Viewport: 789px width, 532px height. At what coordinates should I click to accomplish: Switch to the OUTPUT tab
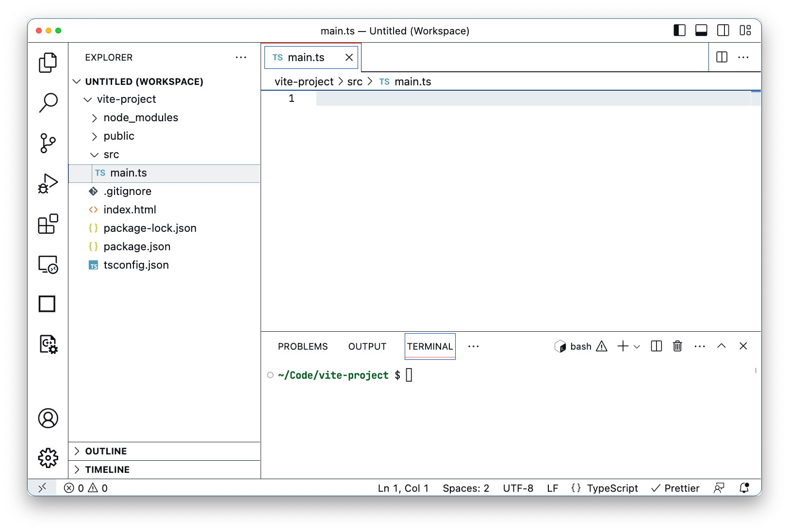367,346
